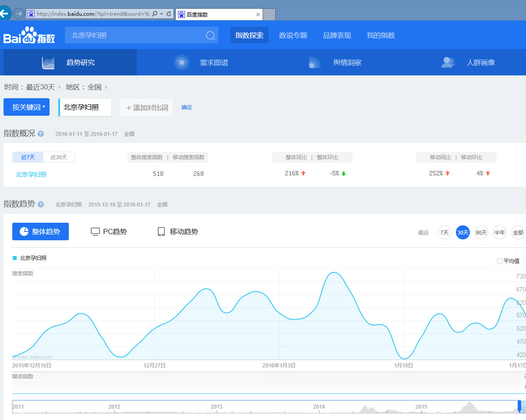Click the 确定 link
Image resolution: width=526 pixels, height=420 pixels.
pyautogui.click(x=187, y=107)
